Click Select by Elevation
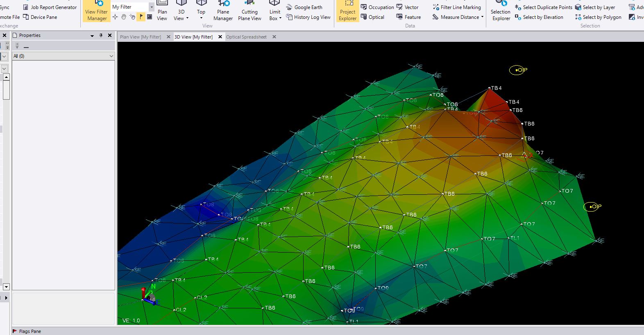Viewport: 644px width, 335px height. click(539, 17)
